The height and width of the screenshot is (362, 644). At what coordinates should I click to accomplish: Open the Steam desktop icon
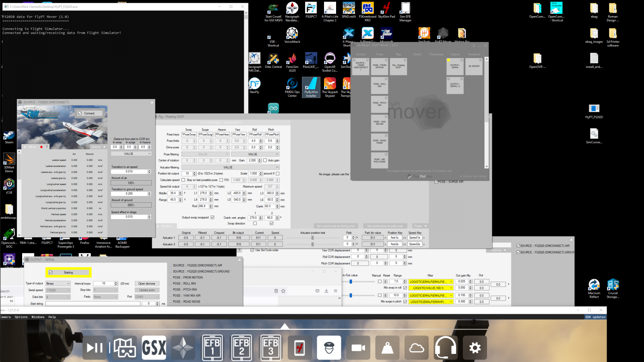point(9,137)
